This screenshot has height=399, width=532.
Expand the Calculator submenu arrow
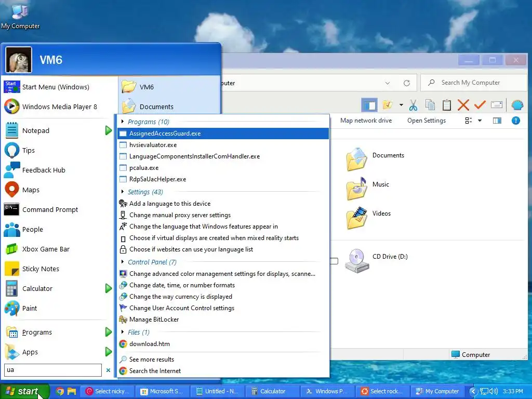(x=108, y=288)
